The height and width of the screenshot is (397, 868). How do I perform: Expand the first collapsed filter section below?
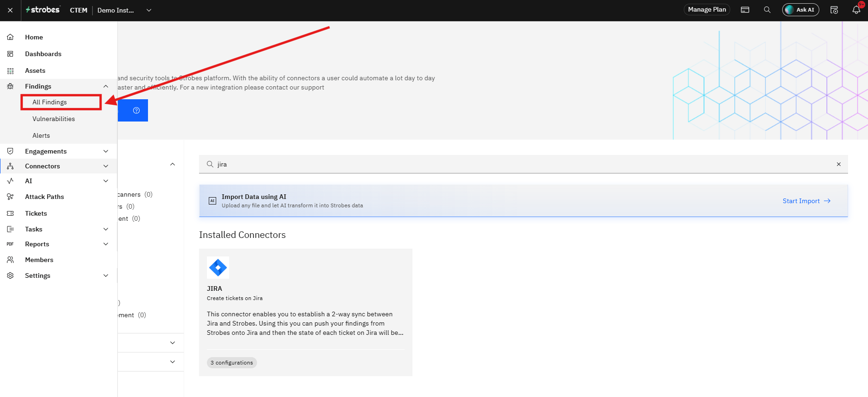[x=173, y=343]
